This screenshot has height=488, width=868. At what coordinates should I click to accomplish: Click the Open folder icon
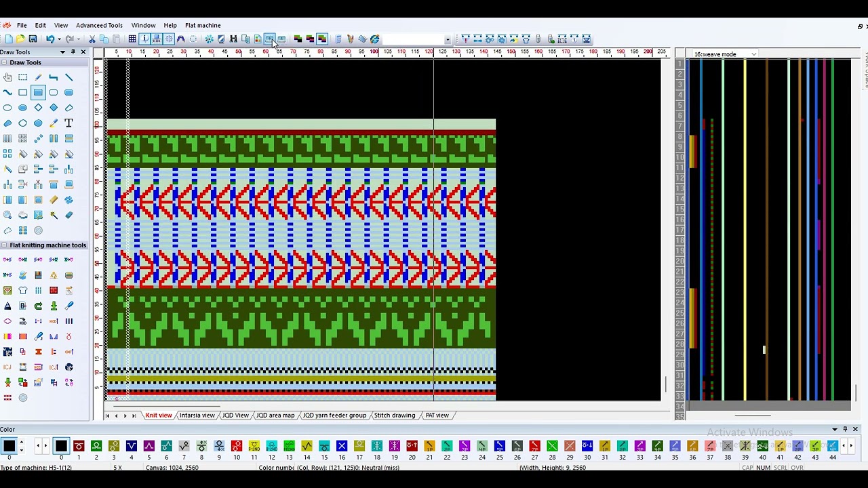[x=20, y=39]
